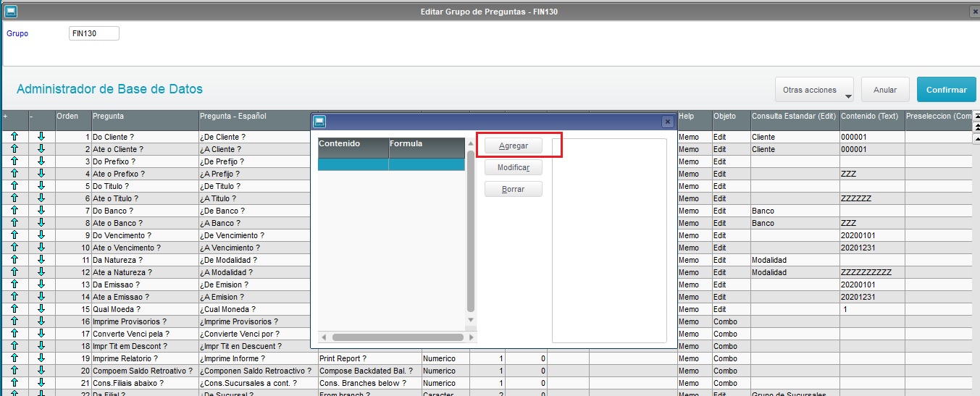Move 'Imprime Relatorio ?' row down
This screenshot has height=396, width=980.
pyautogui.click(x=41, y=358)
